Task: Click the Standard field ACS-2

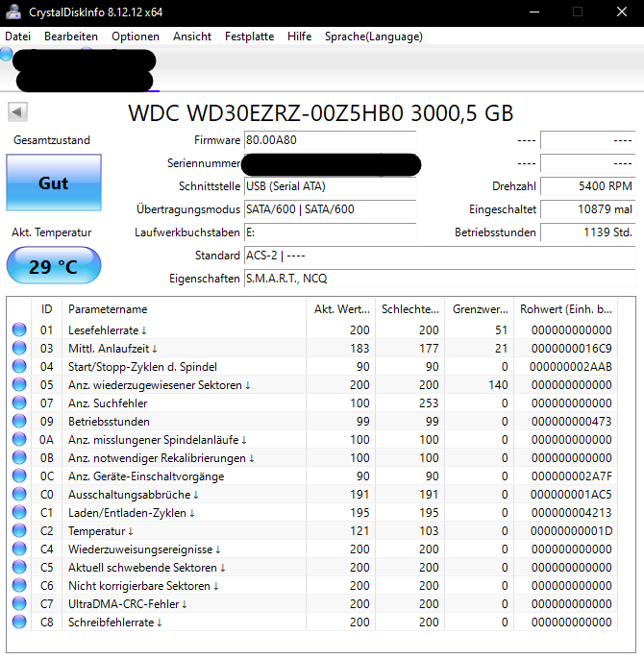Action: coord(439,256)
